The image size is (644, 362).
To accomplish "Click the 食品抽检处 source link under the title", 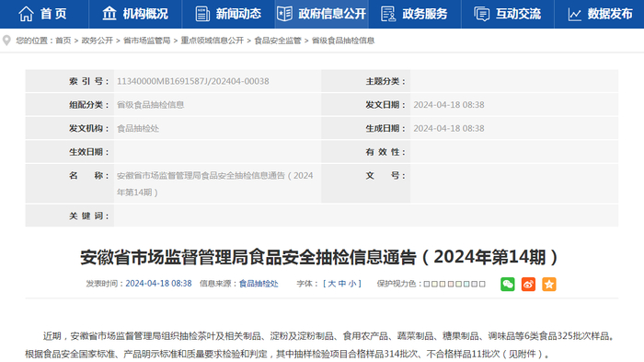I will (x=259, y=284).
